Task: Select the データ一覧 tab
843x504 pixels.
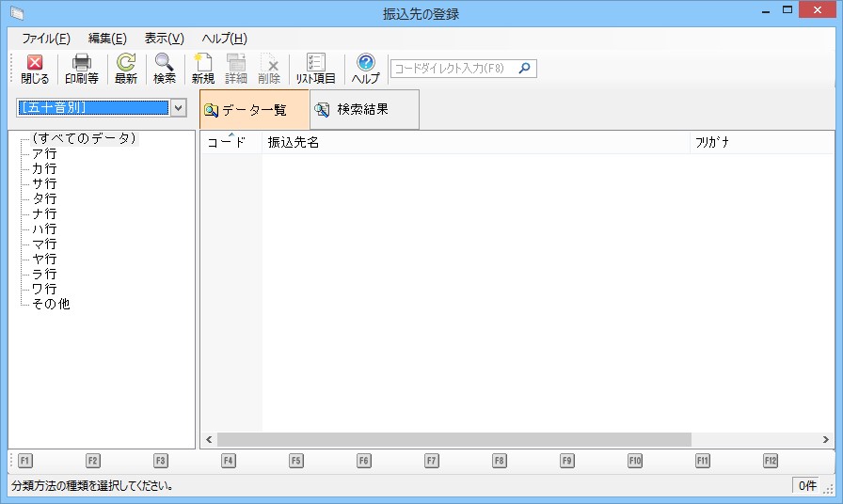Action: [x=254, y=110]
